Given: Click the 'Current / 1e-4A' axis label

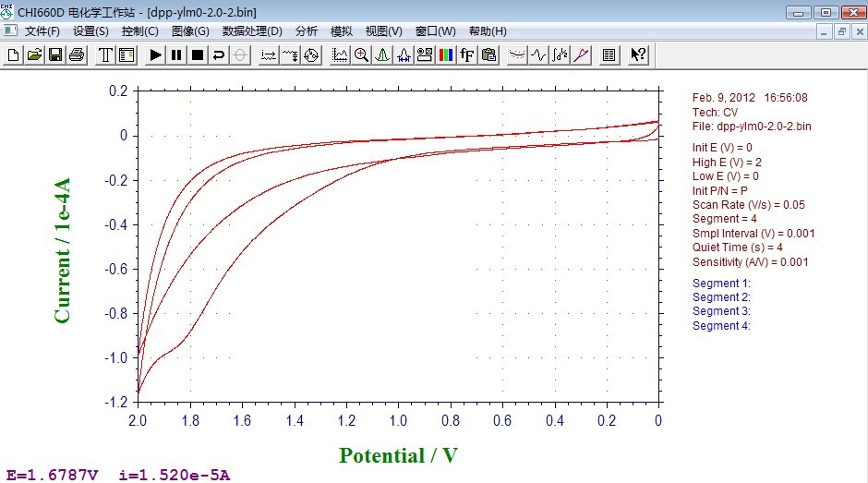Looking at the screenshot, I should point(62,250).
